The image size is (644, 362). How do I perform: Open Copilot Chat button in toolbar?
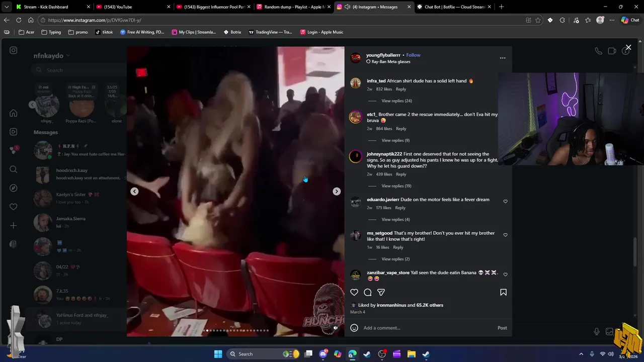point(630,20)
